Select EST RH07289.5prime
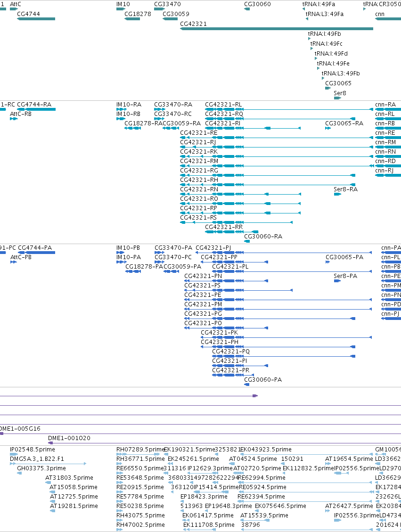 pyautogui.click(x=138, y=454)
